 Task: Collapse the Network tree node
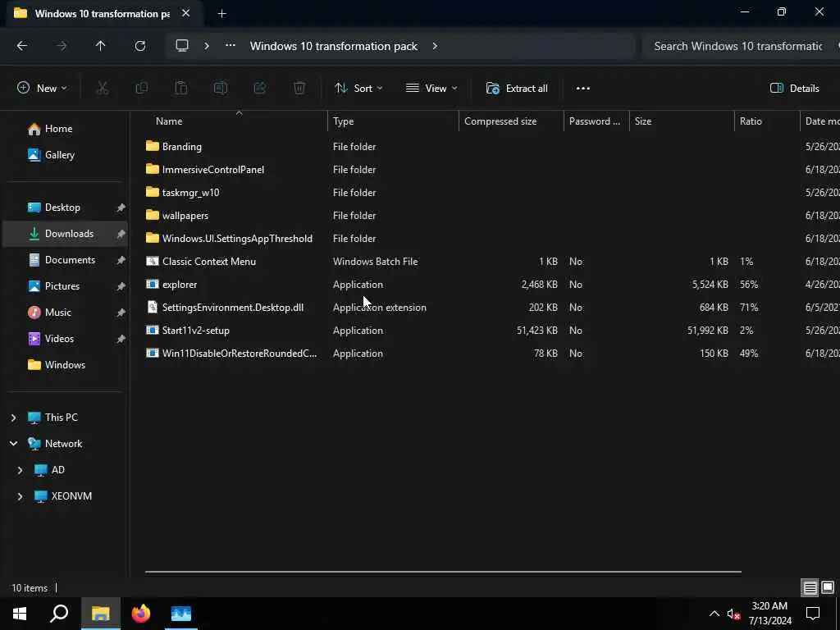[x=14, y=444]
